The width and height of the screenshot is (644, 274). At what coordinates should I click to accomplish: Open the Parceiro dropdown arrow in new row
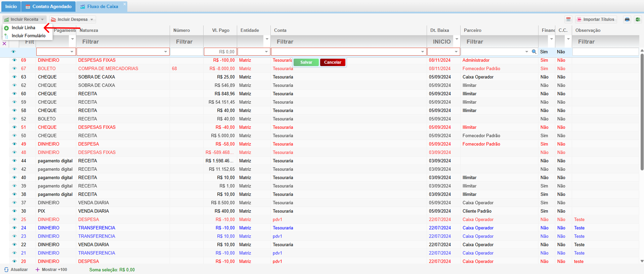pos(526,52)
